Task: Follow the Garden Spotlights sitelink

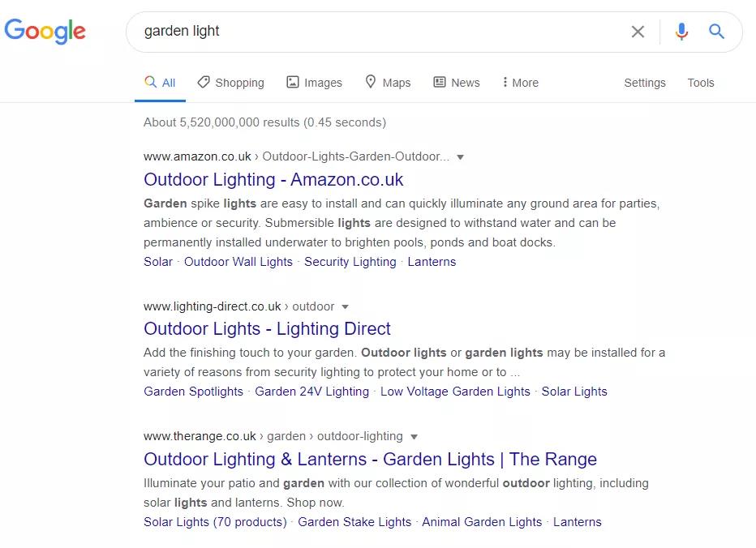Action: [193, 392]
